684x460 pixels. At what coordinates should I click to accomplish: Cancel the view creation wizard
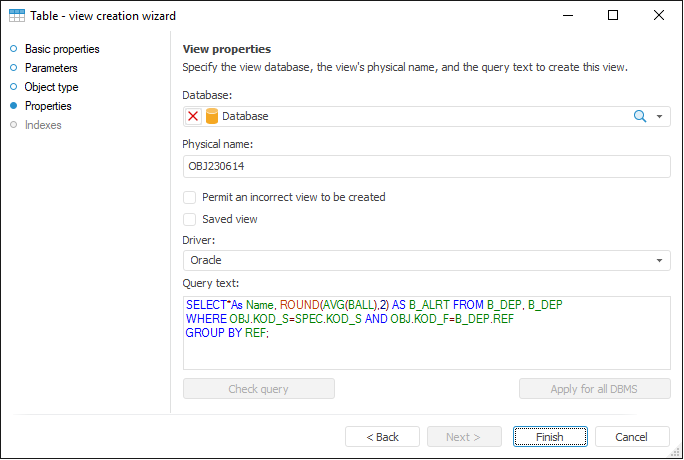[632, 437]
